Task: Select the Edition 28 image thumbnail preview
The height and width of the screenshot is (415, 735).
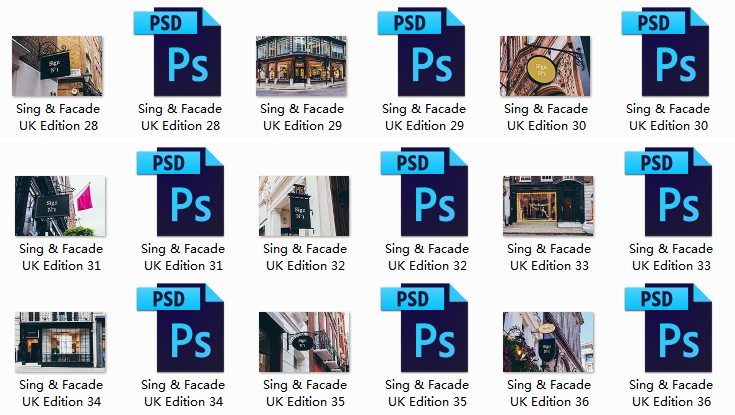Action: click(x=57, y=66)
